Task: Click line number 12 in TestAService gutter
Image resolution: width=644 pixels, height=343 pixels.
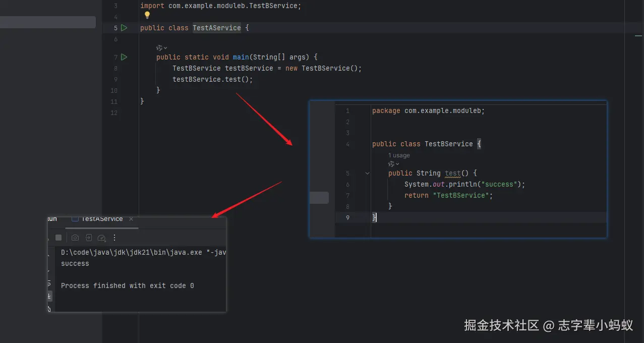Action: pyautogui.click(x=114, y=112)
